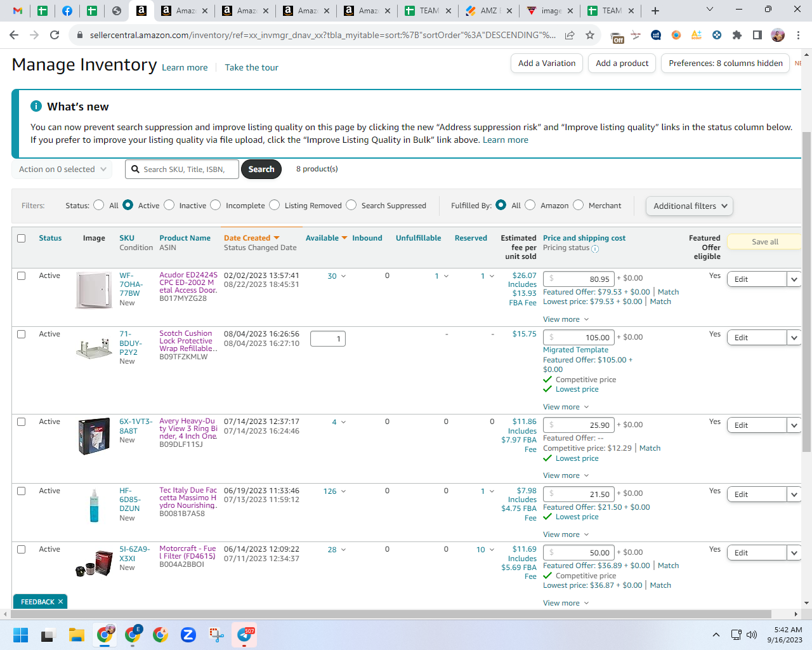Open the Edit dropdown arrow for the Acudor row
The width and height of the screenshot is (812, 650).
[794, 279]
